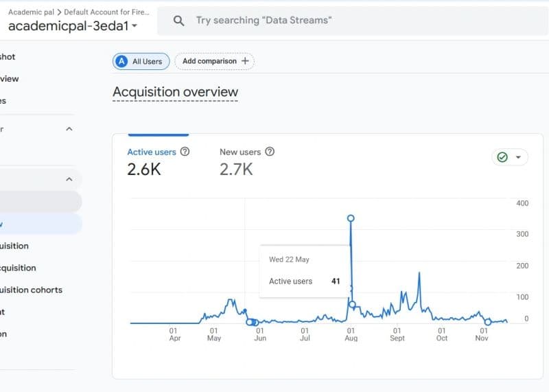The image size is (549, 392).
Task: Click the Add comparison button
Action: pos(215,61)
